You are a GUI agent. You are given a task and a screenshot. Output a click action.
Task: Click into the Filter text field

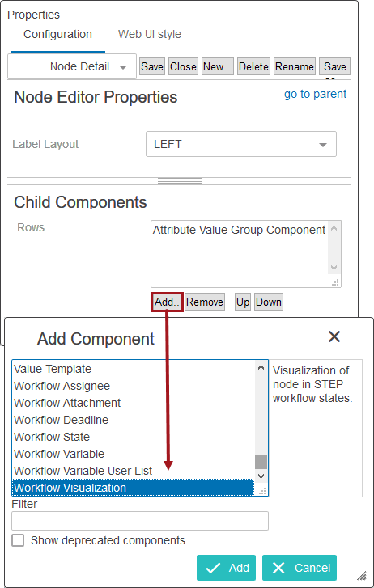140,521
